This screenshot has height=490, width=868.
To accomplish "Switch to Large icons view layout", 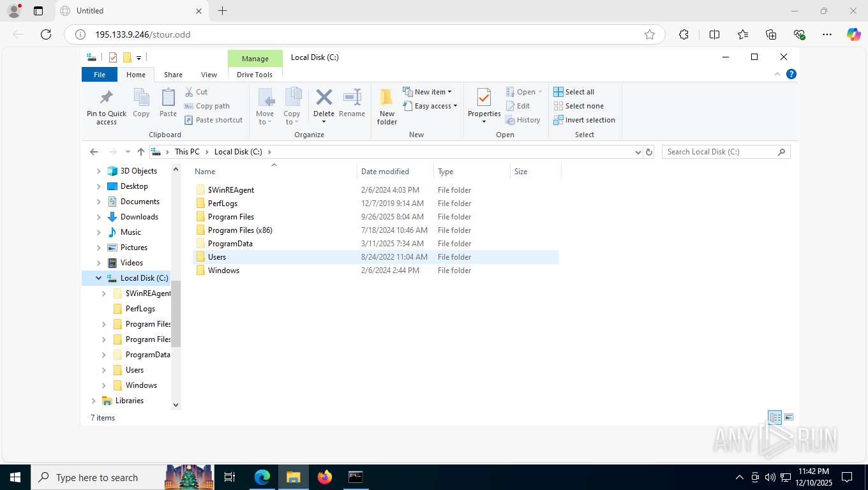I will pos(789,417).
